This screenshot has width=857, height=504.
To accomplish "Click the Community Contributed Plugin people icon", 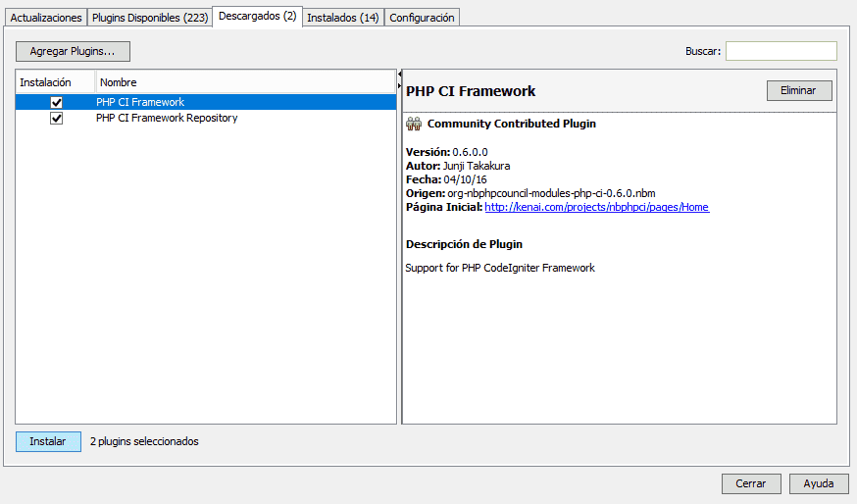I will click(x=414, y=125).
